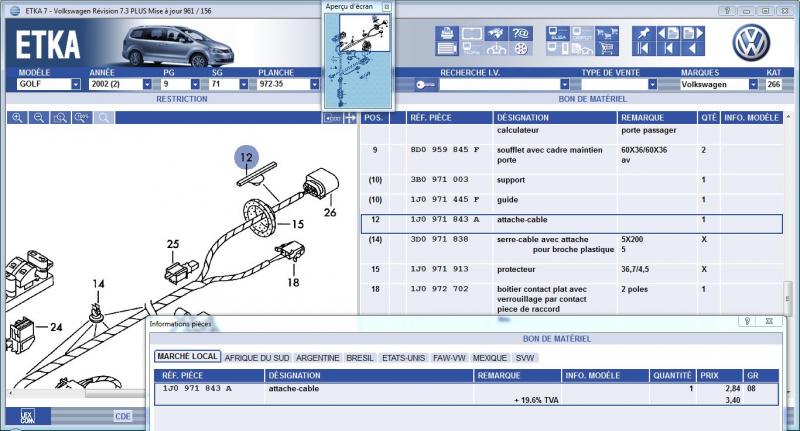Select the zoom area magnifier icon
The height and width of the screenshot is (431, 800).
pyautogui.click(x=60, y=118)
